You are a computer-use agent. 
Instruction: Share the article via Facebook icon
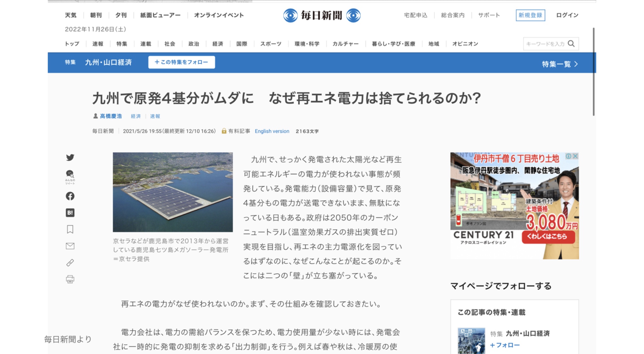coord(70,196)
